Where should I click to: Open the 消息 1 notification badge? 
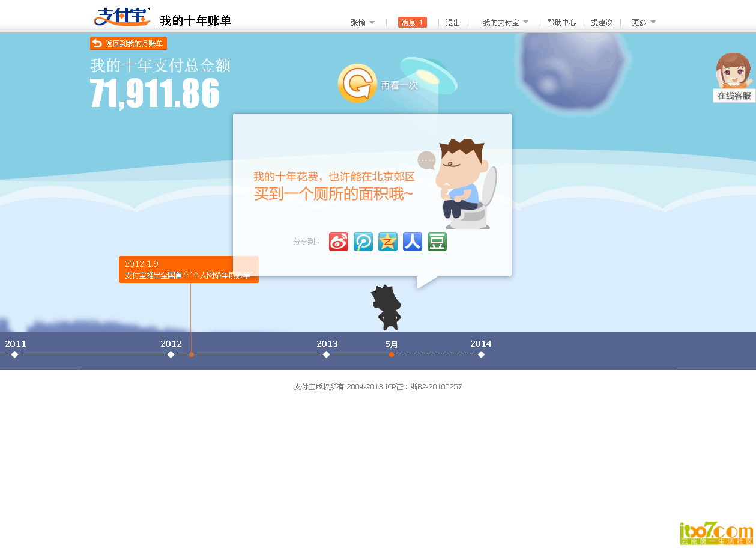coord(413,23)
